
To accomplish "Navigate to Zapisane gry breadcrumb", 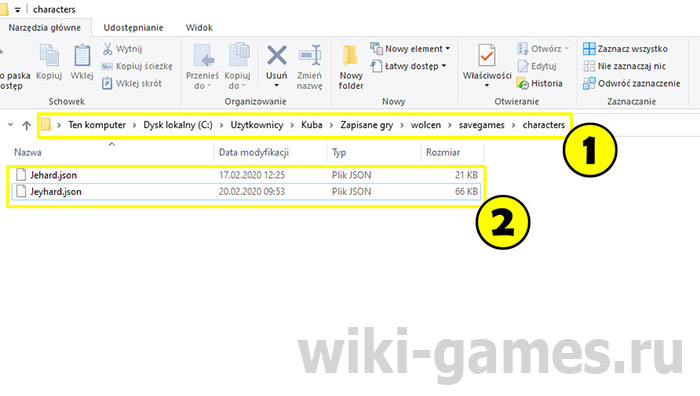I will pos(367,125).
